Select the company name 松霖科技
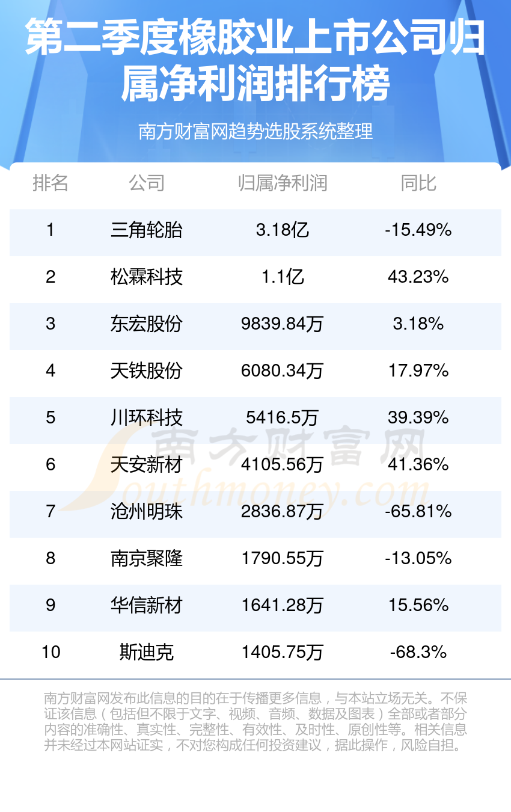 146,277
